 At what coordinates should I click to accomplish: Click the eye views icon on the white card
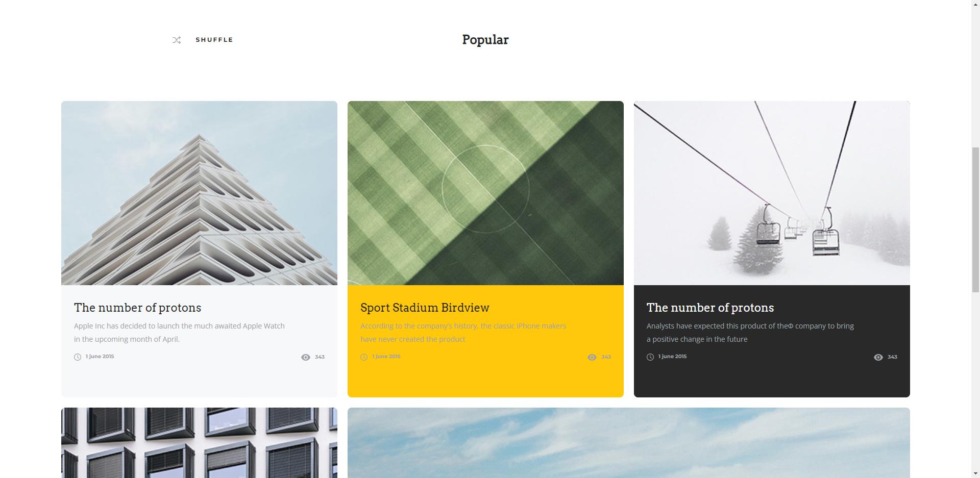click(x=306, y=357)
